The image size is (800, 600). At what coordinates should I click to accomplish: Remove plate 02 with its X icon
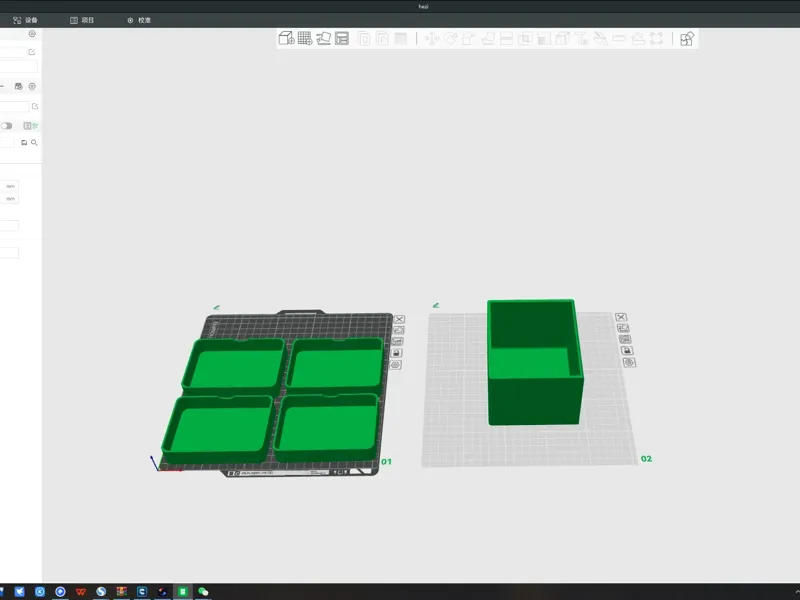(x=621, y=317)
